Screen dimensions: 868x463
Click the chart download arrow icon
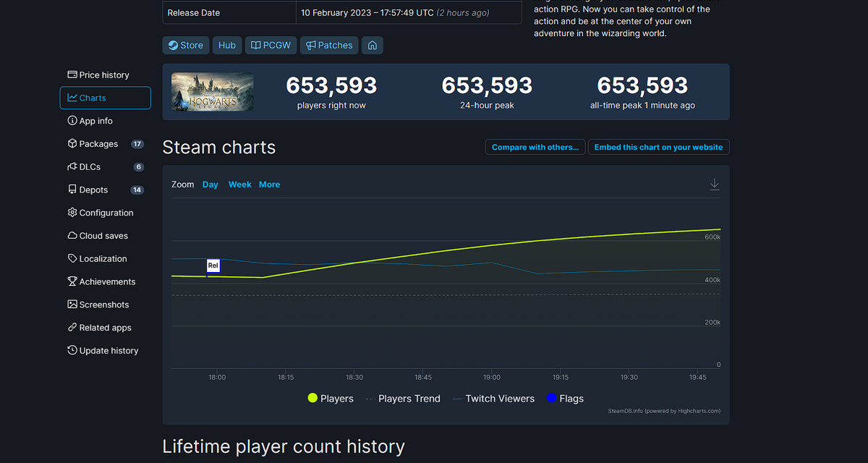[715, 184]
